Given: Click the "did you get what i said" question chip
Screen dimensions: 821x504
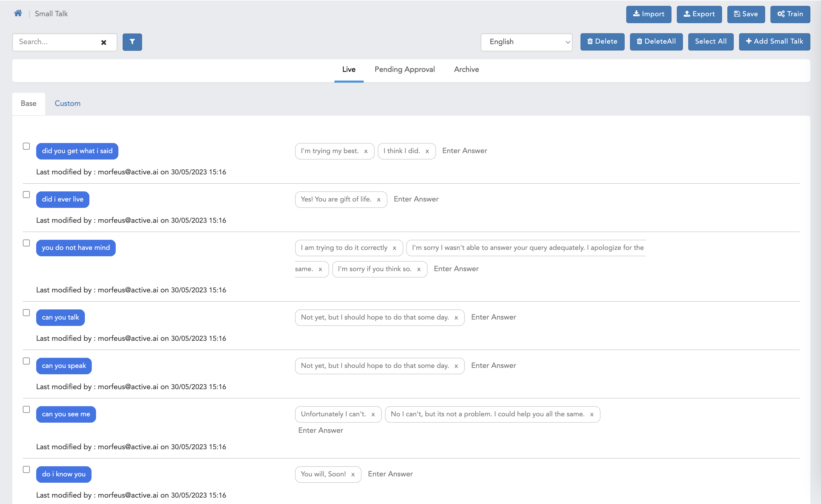Looking at the screenshot, I should point(77,151).
